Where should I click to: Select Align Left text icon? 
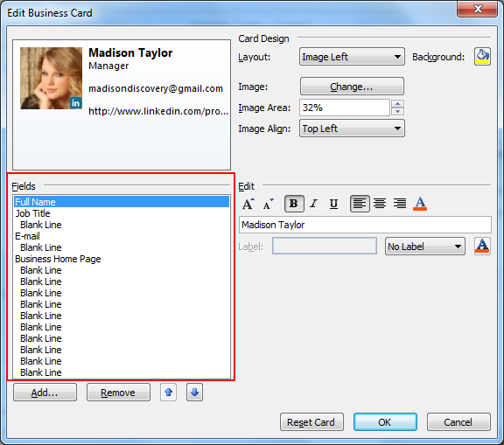[x=360, y=204]
